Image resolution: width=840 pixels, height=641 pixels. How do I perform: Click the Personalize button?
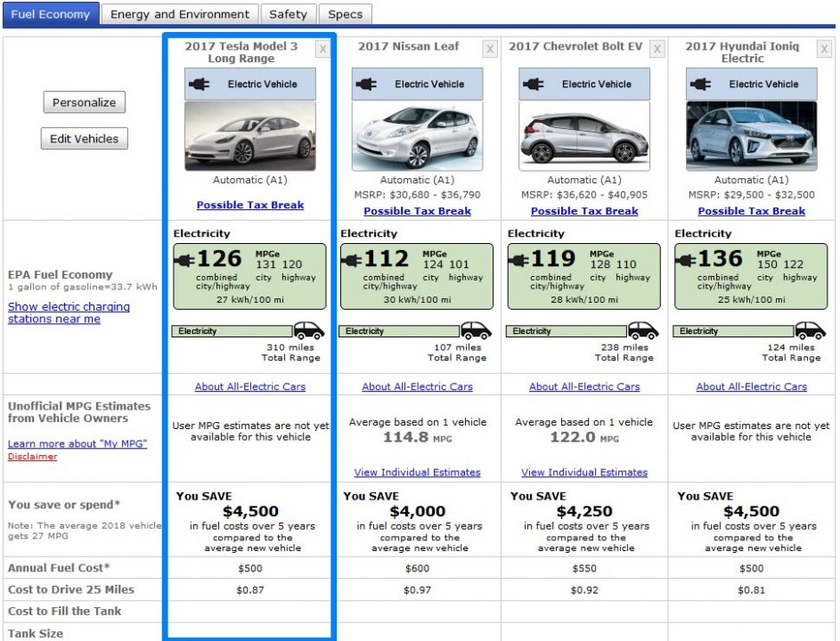[84, 102]
